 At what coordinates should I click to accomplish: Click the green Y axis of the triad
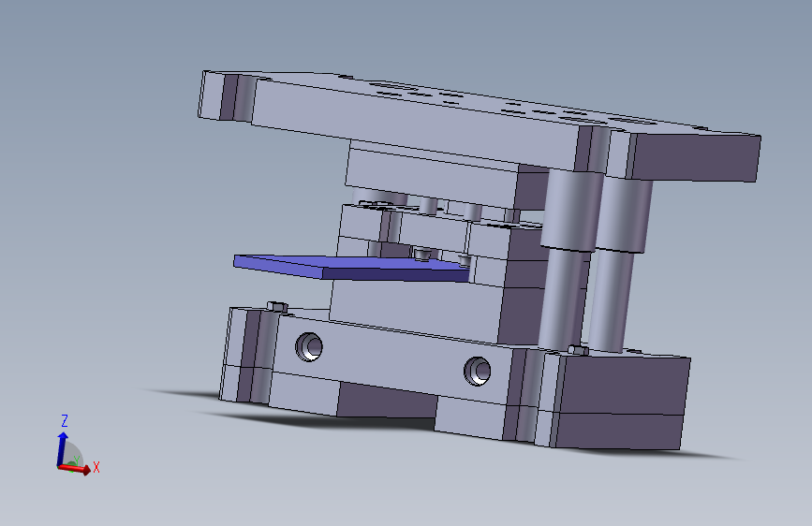74,462
